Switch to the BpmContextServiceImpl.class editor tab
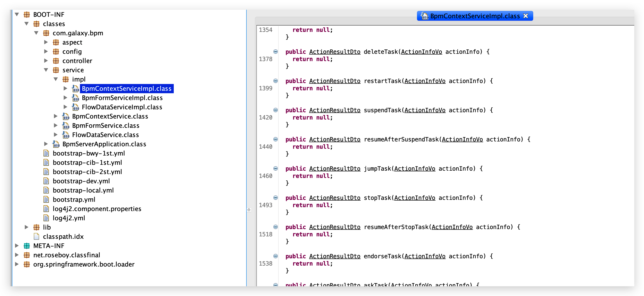Image resolution: width=644 pixels, height=296 pixels. coord(475,16)
